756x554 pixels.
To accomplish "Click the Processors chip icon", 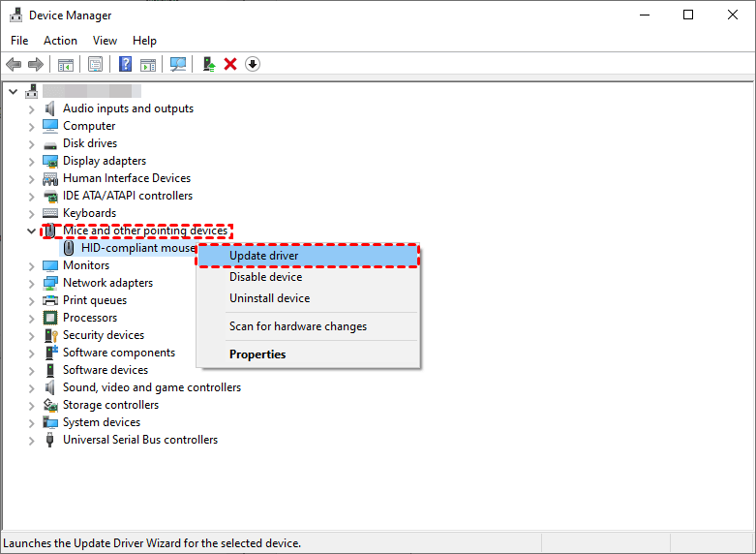I will tap(50, 318).
